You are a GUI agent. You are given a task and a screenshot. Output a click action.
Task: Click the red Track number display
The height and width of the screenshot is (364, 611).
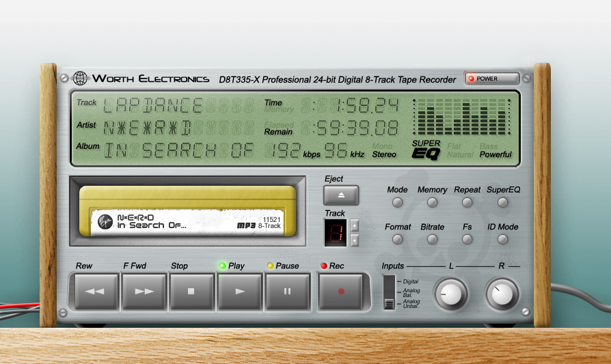pos(336,232)
